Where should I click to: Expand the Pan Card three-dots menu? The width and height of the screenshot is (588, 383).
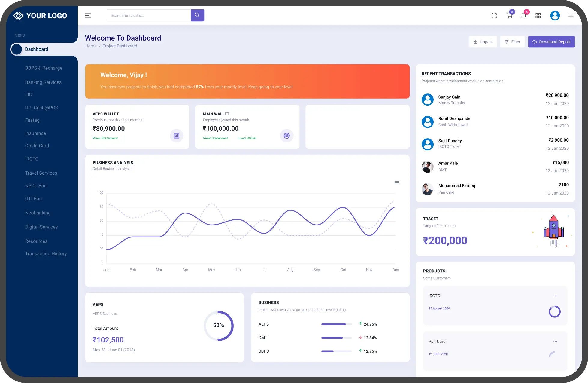(x=555, y=342)
